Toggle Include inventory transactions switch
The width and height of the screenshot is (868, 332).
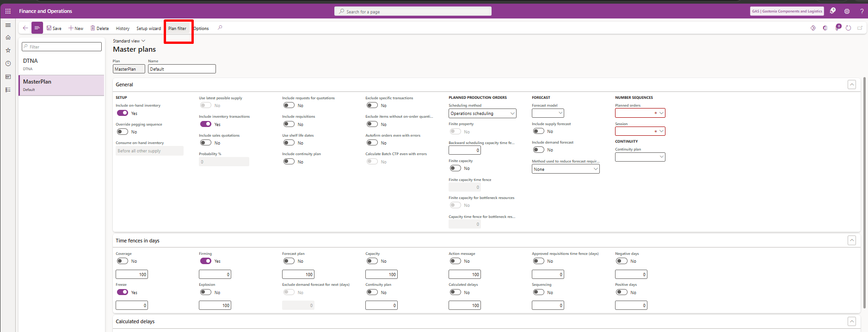click(x=205, y=124)
